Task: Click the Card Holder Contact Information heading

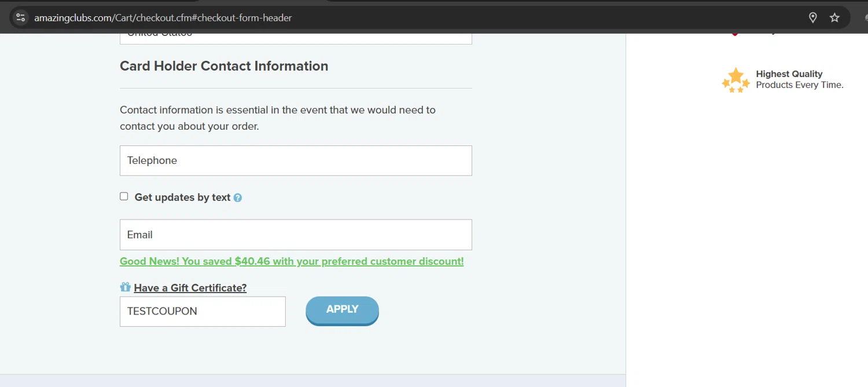Action: point(224,66)
